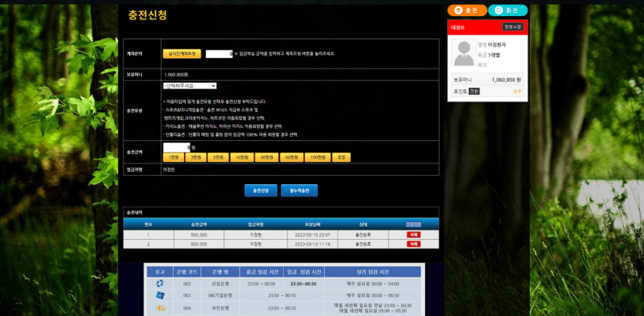
Task: Click the user profile avatar image
Action: pos(464,54)
